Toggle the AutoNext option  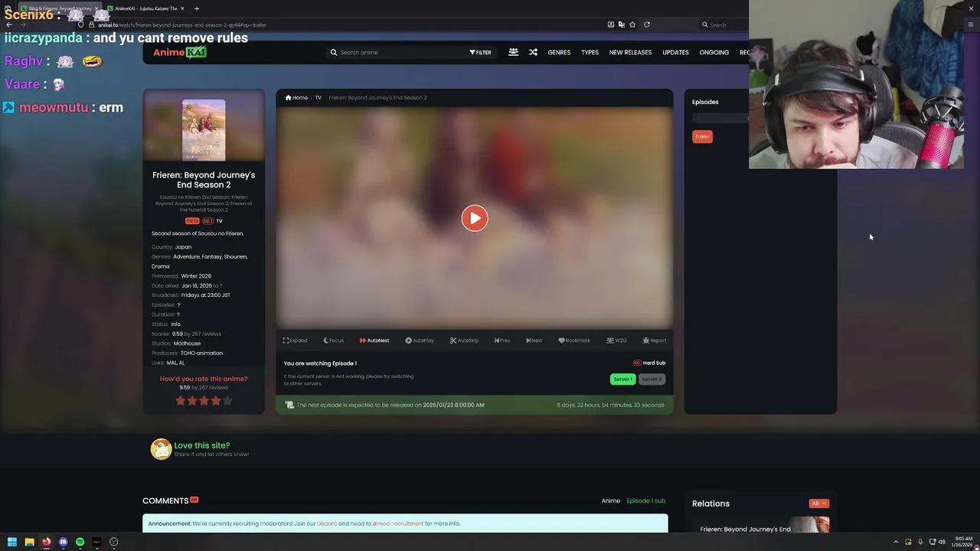pyautogui.click(x=374, y=341)
